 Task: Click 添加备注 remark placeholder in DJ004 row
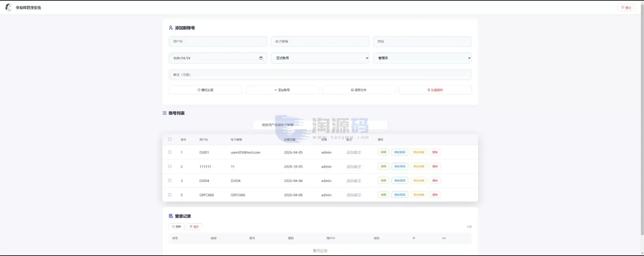pos(354,181)
